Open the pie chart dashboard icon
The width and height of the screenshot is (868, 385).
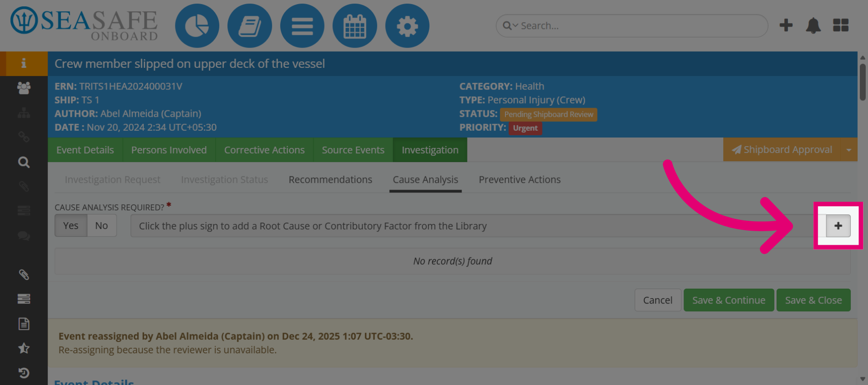coord(197,26)
